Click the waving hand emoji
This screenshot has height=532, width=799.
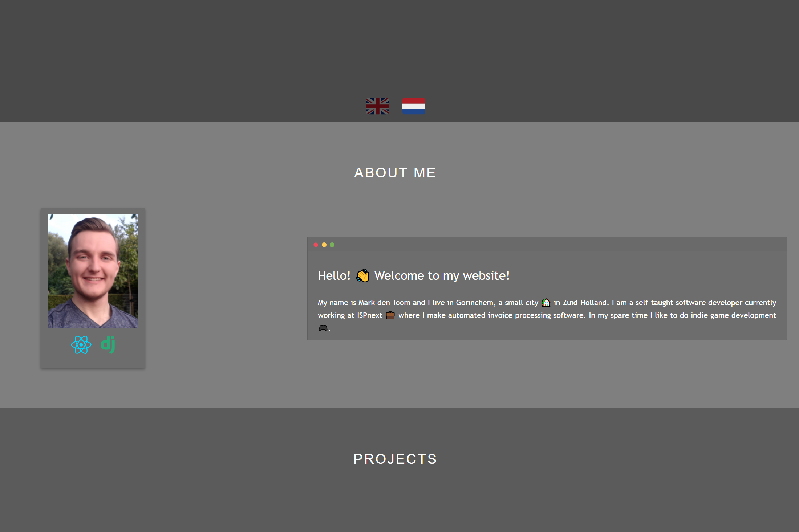click(x=362, y=276)
